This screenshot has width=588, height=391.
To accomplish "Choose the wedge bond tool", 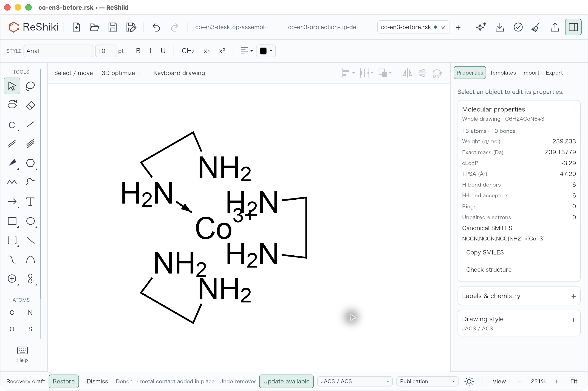I will 12,163.
